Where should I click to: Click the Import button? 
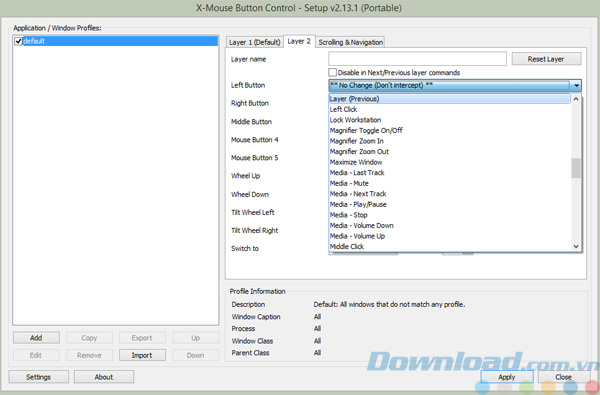142,355
